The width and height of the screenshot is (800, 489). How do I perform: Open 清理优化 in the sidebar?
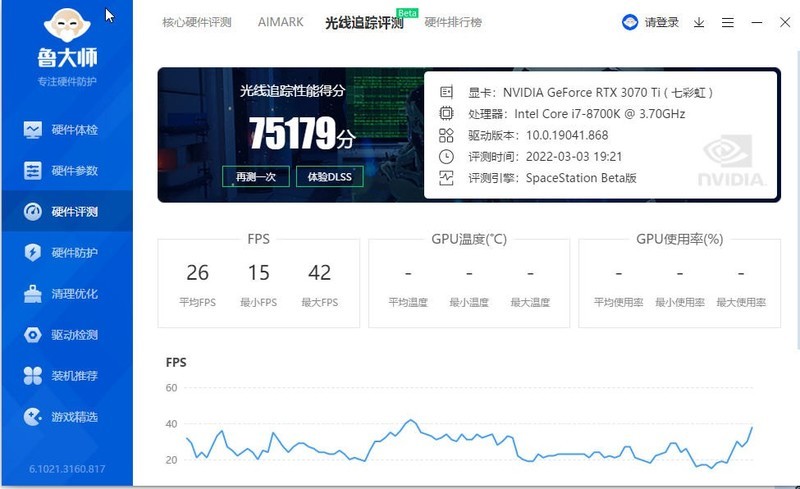point(67,294)
